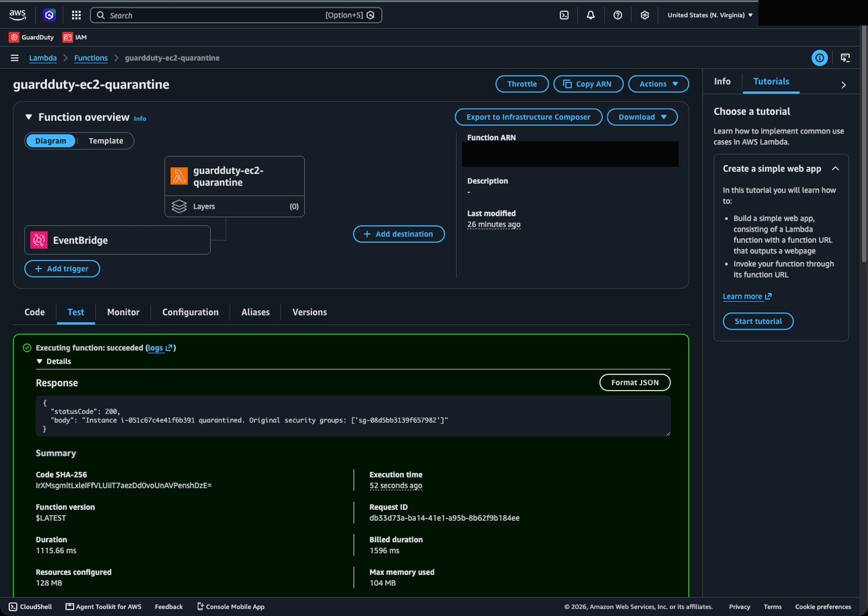868x616 pixels.
Task: Select the Tutorials tab in help panel
Action: click(x=771, y=81)
